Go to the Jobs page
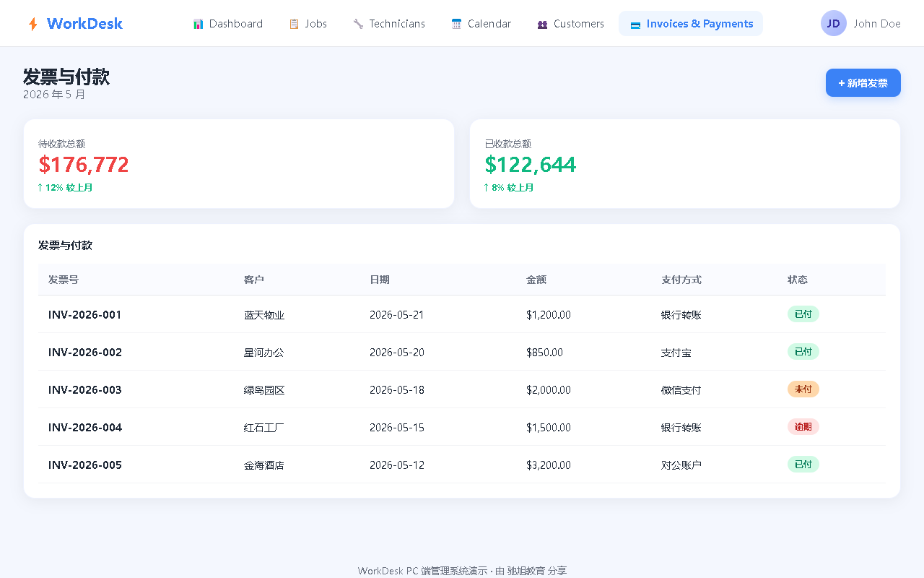The width and height of the screenshot is (924, 578). (308, 24)
